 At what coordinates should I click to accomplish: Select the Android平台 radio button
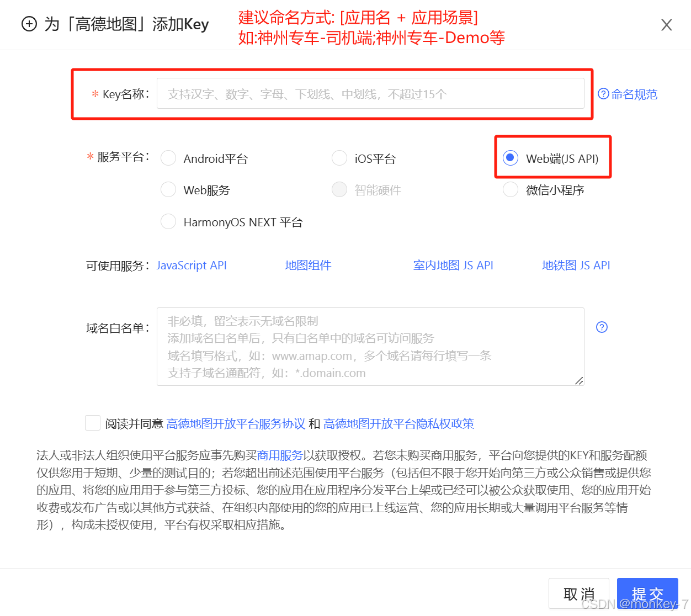click(168, 158)
